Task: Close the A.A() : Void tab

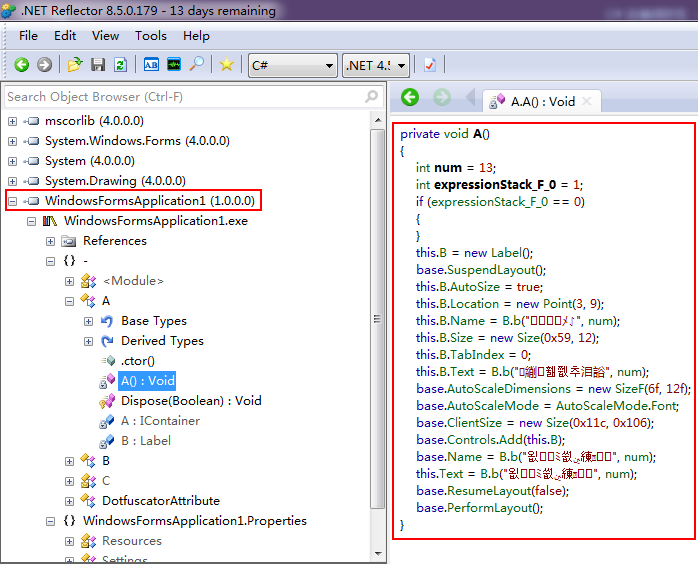Action: (x=587, y=101)
